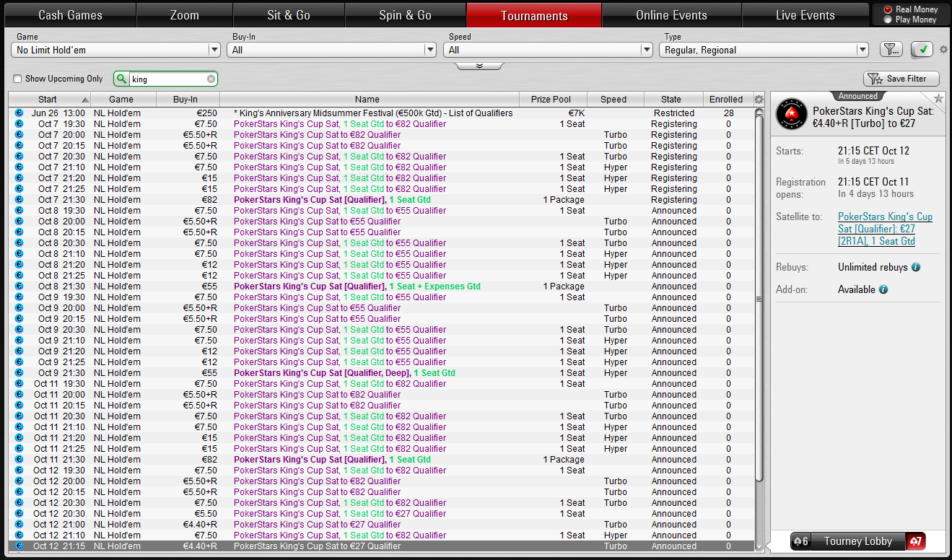Screen dimensions: 952x560
Task: Enable the Show Upcoming Only checkbox
Action: 17,79
